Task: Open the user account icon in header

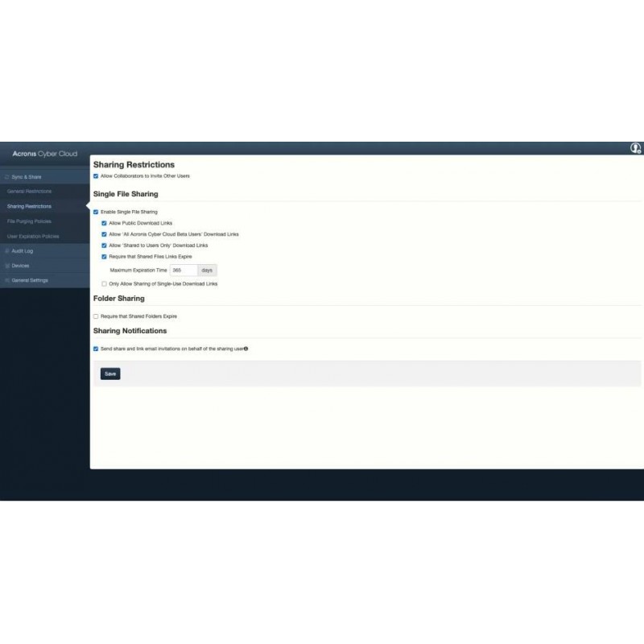Action: 635,148
